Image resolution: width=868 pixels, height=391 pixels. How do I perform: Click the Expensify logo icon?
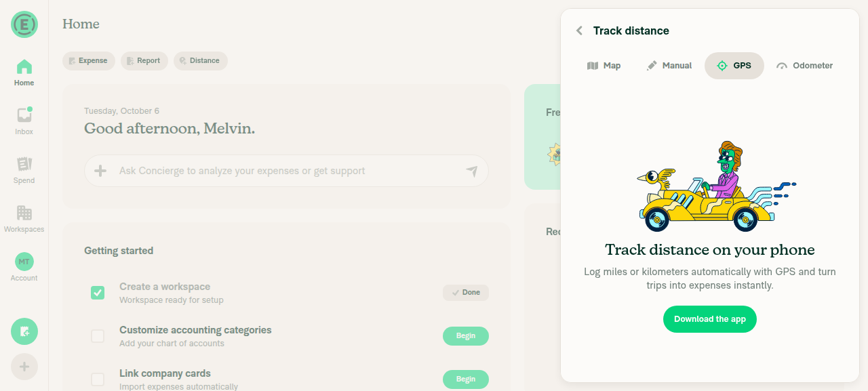tap(24, 24)
